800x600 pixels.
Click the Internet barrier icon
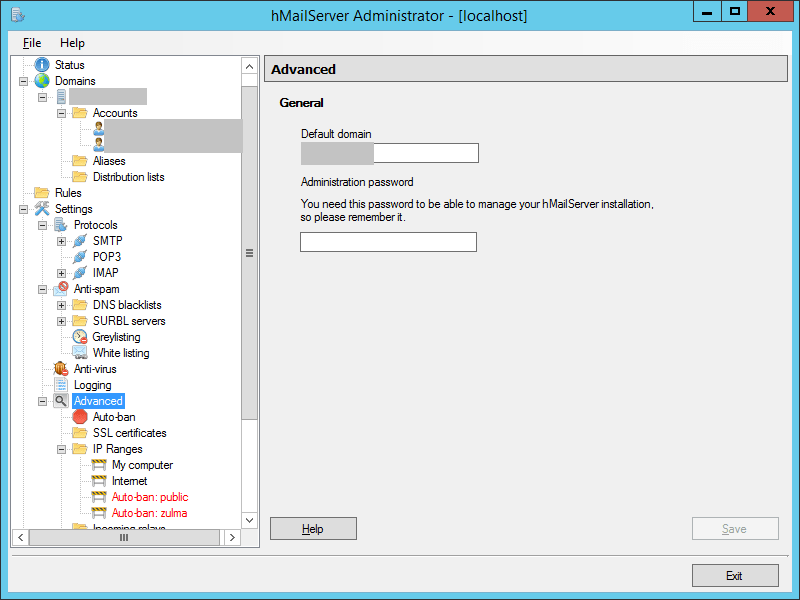click(98, 481)
